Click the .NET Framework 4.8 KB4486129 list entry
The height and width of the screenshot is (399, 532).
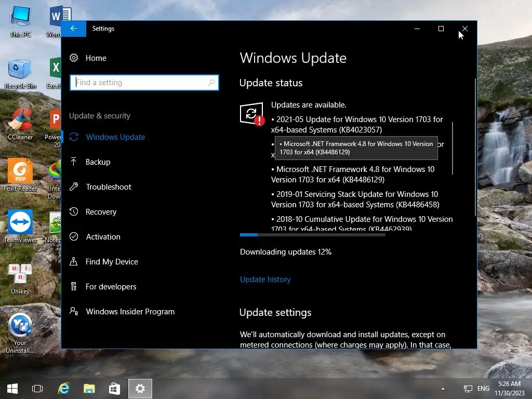(x=353, y=175)
